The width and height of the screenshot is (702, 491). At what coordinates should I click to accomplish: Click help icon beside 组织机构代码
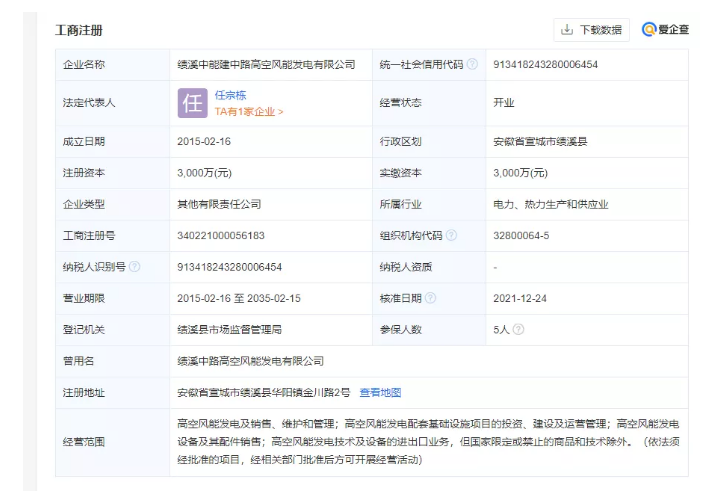(451, 235)
